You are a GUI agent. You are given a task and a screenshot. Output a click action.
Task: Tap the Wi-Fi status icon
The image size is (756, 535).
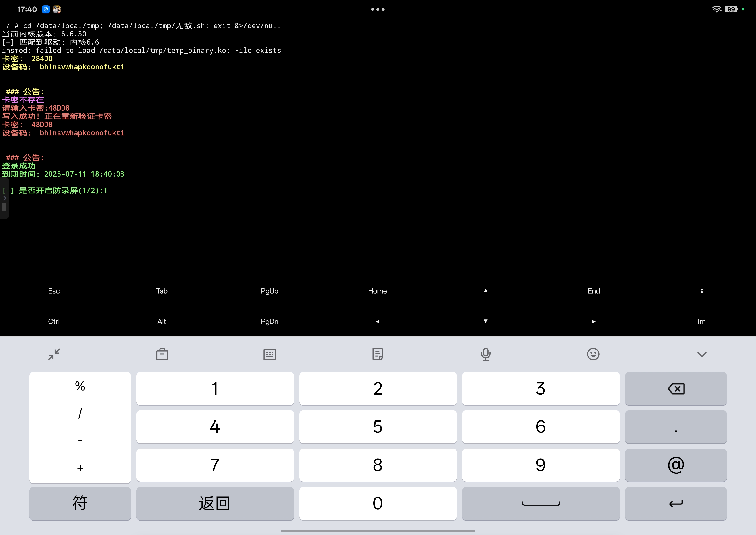(x=717, y=9)
